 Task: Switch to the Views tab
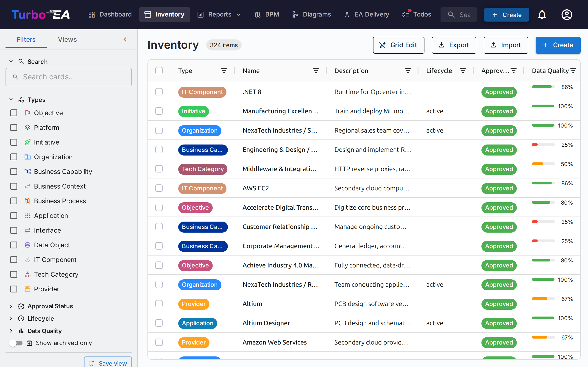point(67,39)
